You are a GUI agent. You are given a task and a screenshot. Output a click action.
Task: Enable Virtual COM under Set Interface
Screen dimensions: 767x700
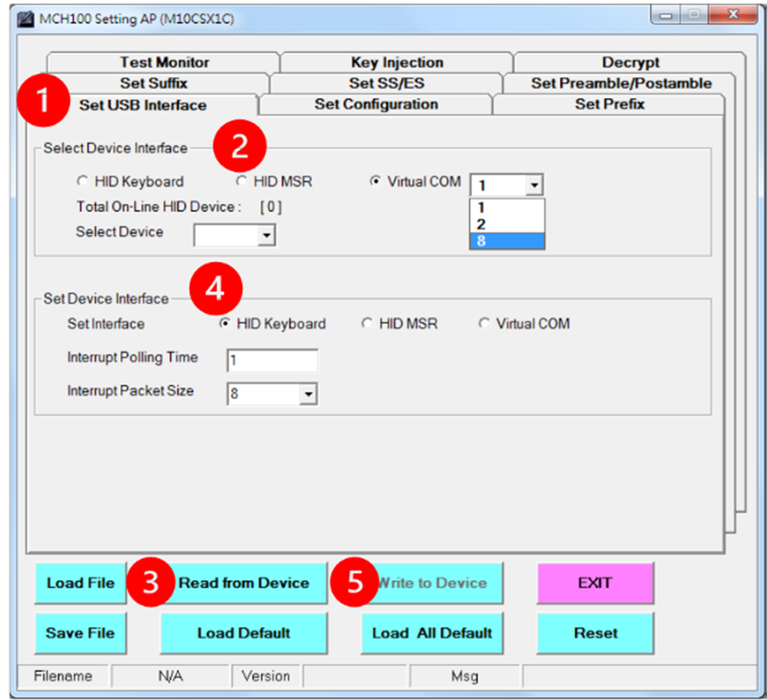[x=484, y=323]
